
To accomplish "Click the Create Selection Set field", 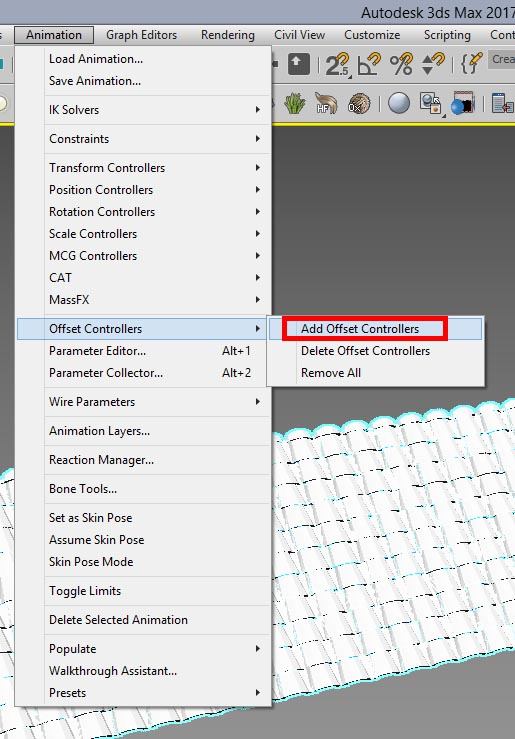I will point(501,60).
